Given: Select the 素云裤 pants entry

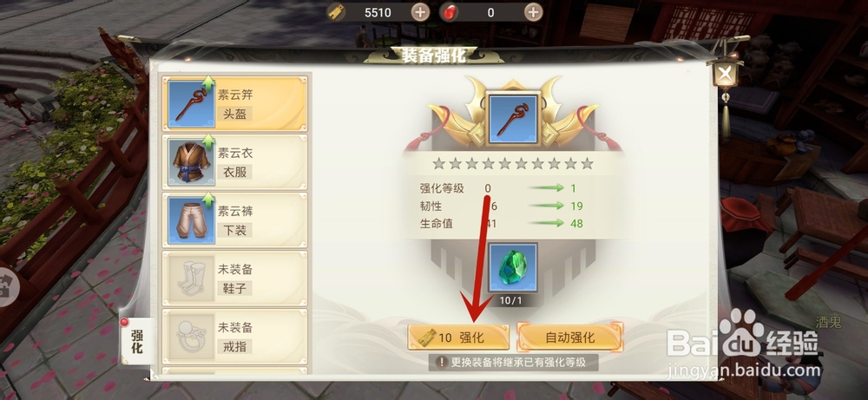Looking at the screenshot, I should [234, 220].
